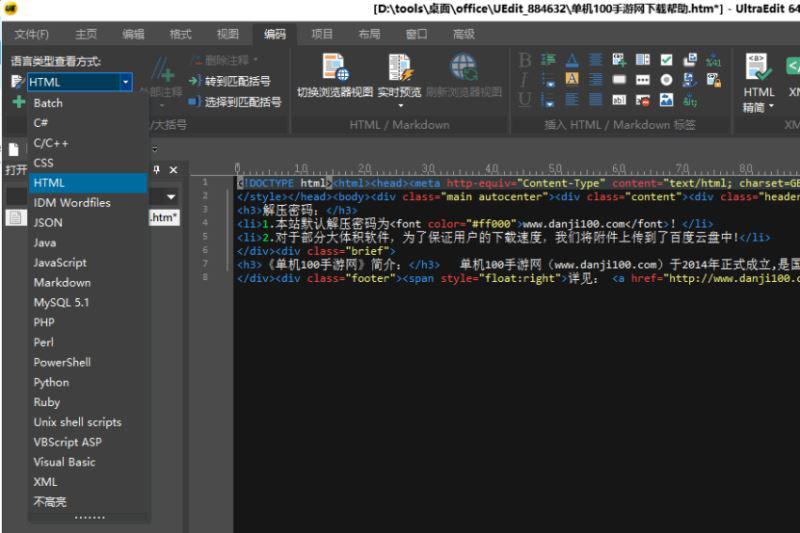Choose IDM Wordfiles from the language list

(x=88, y=202)
